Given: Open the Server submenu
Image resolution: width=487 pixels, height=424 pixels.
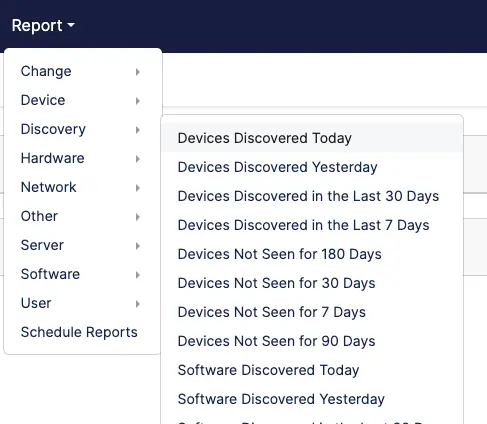Looking at the screenshot, I should click(x=83, y=245).
